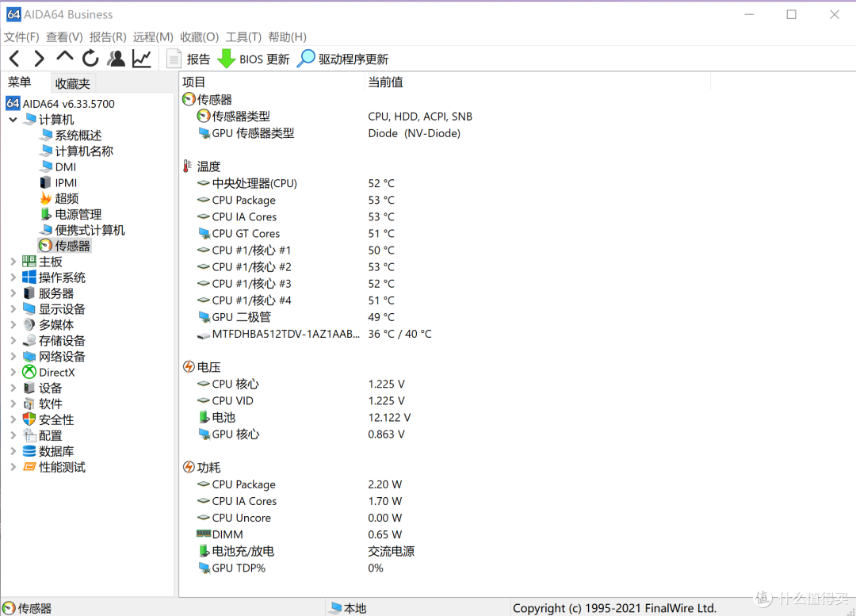Select 传感器 in the tree
Image resolution: width=856 pixels, height=616 pixels.
pyautogui.click(x=66, y=247)
